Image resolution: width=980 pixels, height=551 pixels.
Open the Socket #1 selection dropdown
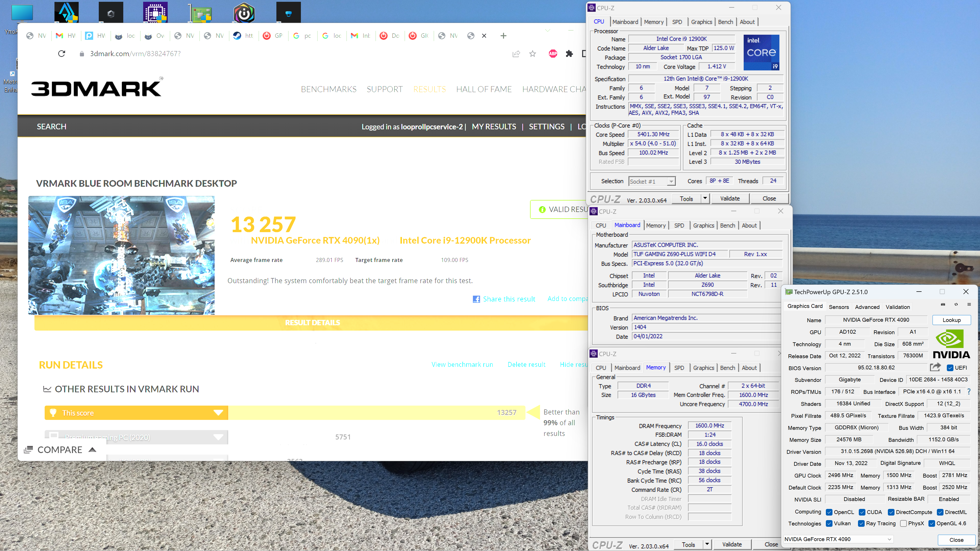[x=652, y=181]
